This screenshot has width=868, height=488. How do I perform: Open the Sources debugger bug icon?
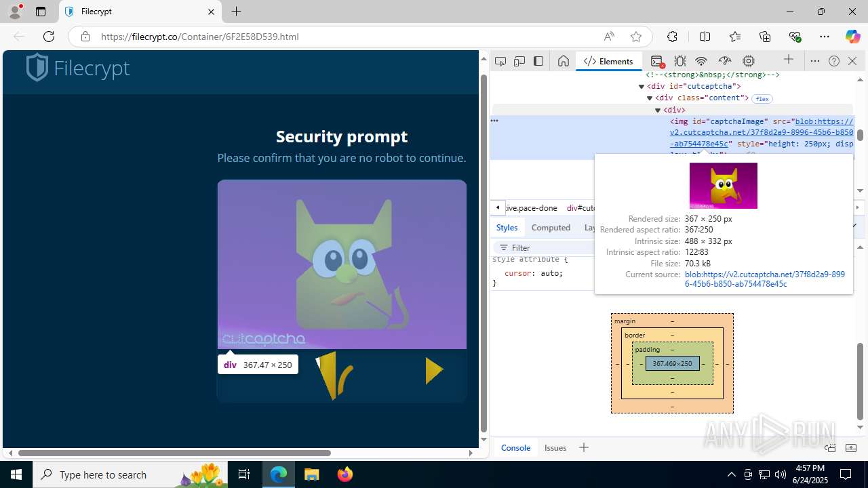pos(680,61)
